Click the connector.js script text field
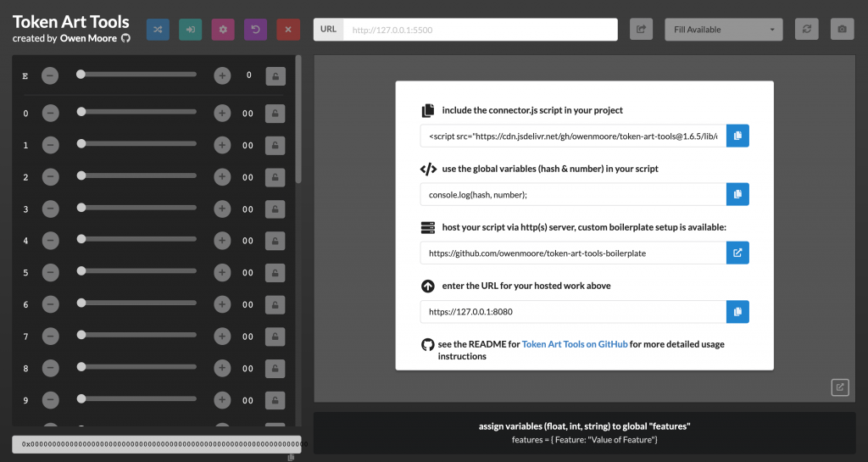Image resolution: width=868 pixels, height=462 pixels. pos(573,136)
